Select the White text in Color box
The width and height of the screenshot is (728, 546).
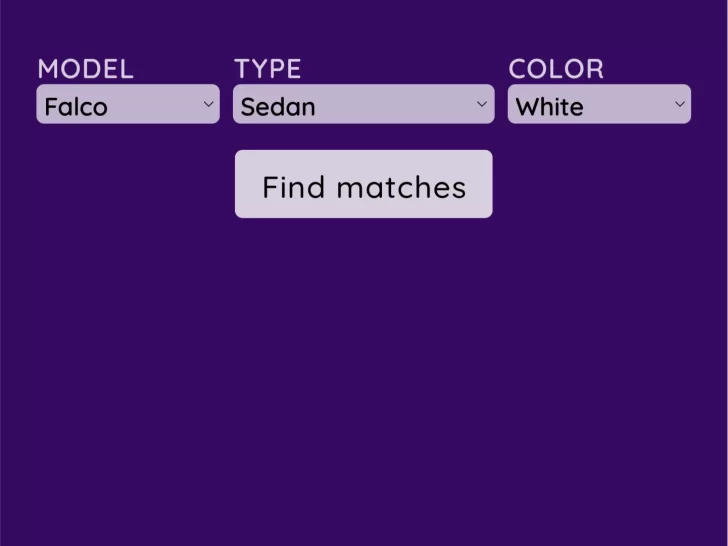[549, 107]
